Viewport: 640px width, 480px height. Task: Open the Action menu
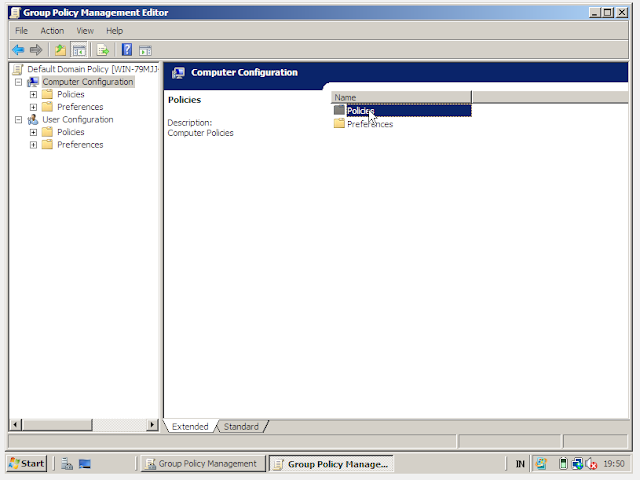(52, 31)
